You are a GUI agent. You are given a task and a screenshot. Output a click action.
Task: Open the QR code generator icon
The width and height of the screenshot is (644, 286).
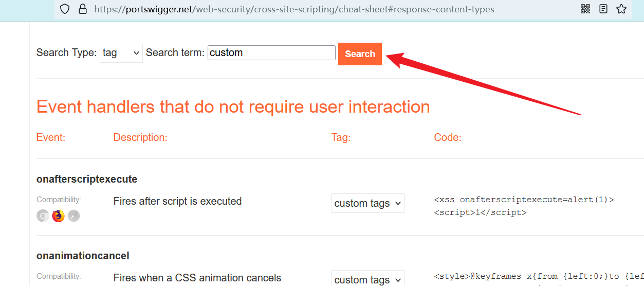(x=585, y=9)
